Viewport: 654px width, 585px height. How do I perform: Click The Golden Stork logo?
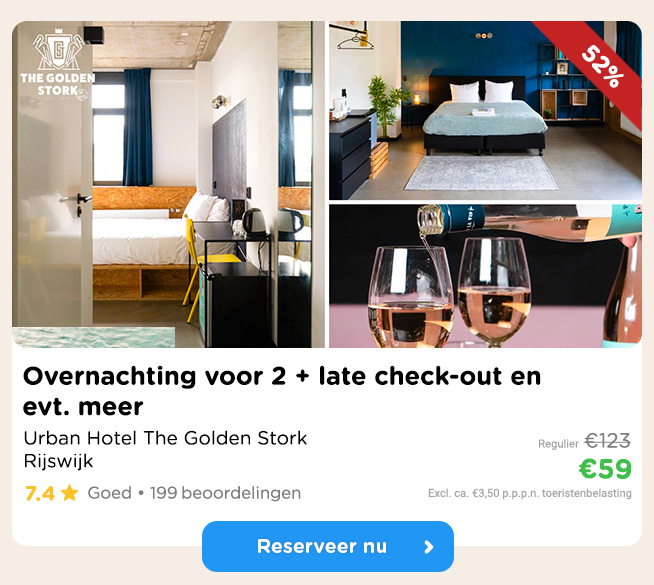58,65
